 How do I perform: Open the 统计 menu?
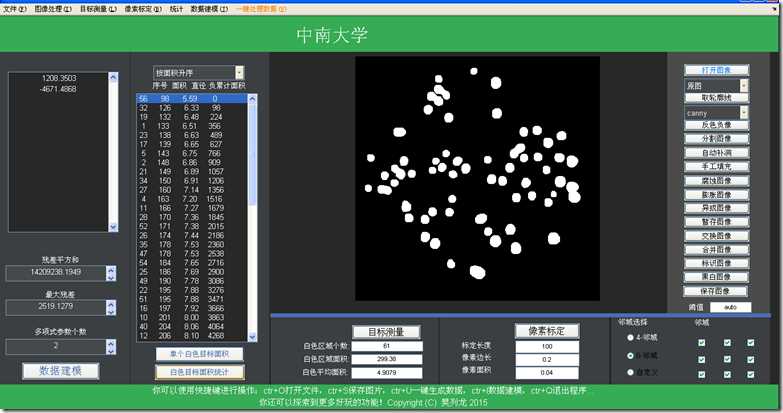[x=176, y=9]
